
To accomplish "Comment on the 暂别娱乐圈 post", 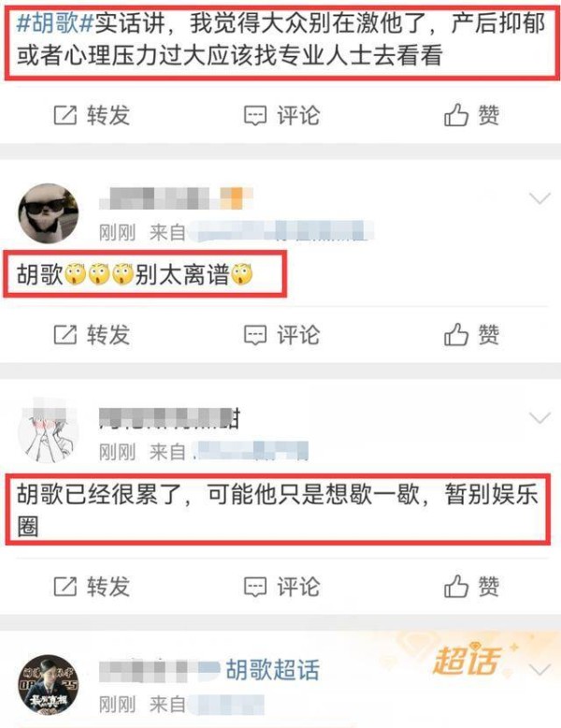I will click(x=281, y=587).
